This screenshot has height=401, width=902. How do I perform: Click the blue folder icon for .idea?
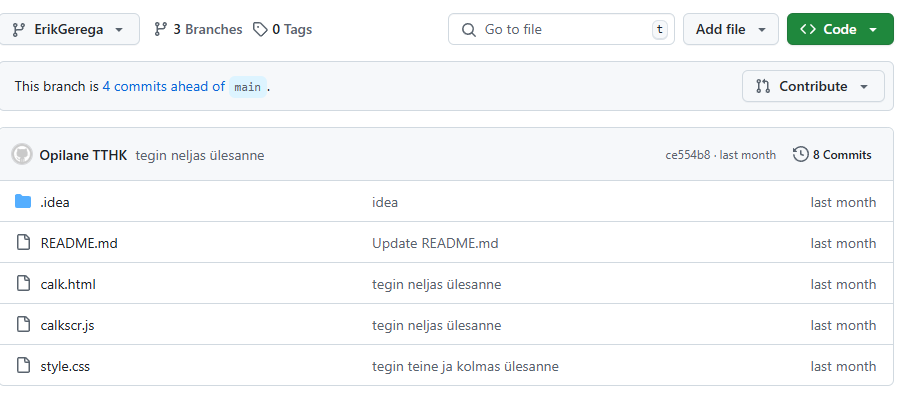point(23,201)
